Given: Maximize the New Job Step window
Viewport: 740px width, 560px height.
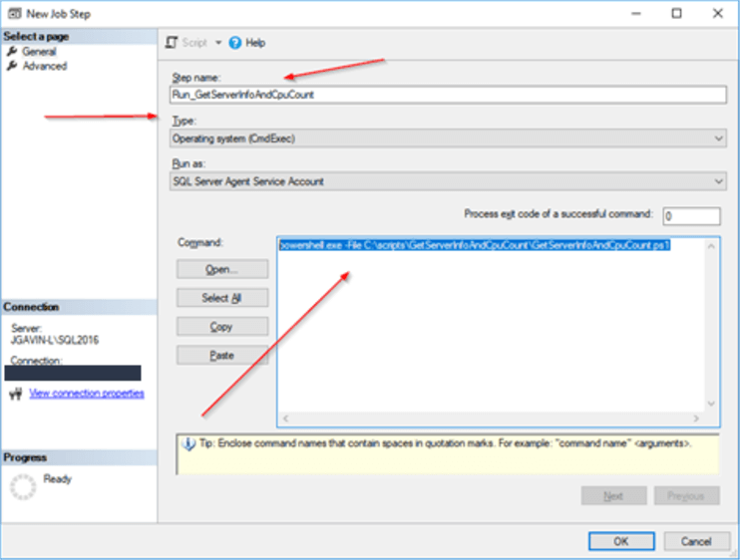Looking at the screenshot, I should pos(677,14).
